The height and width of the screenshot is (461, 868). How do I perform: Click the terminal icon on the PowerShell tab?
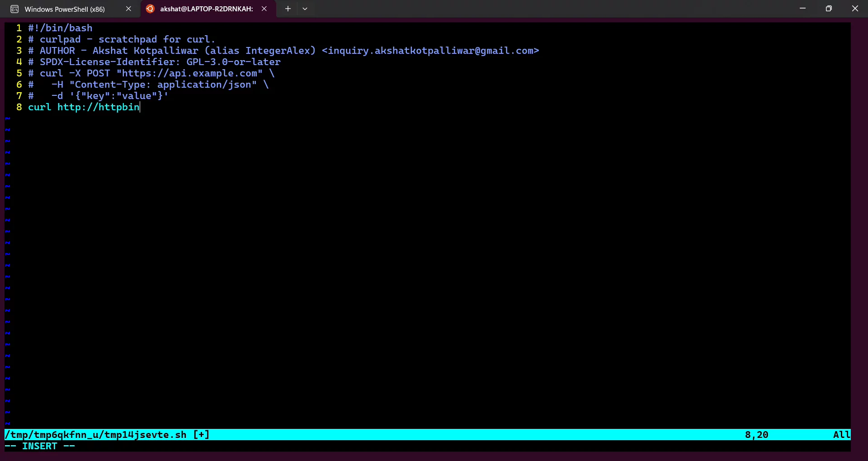14,9
